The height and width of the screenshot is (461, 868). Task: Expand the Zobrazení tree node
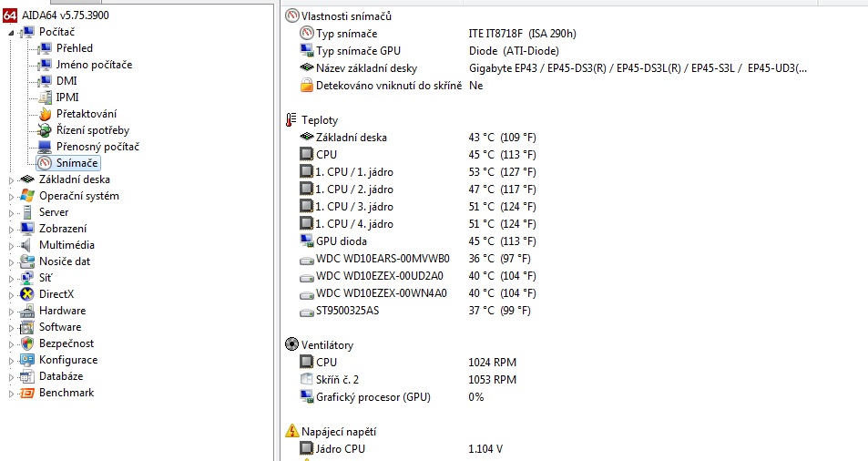click(11, 229)
